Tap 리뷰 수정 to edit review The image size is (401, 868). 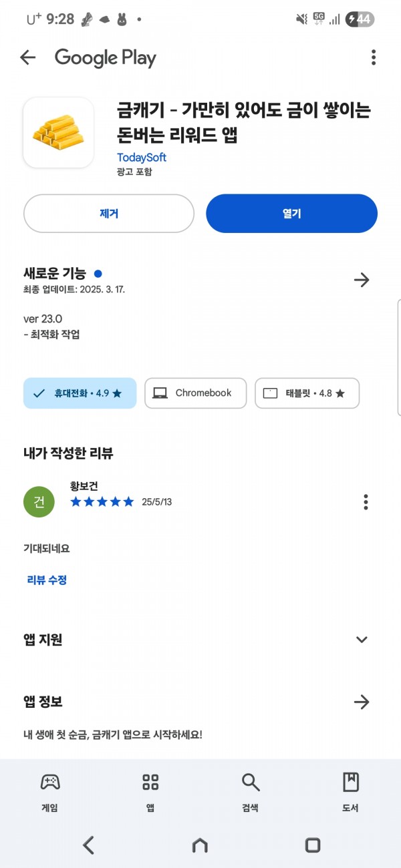coord(47,580)
